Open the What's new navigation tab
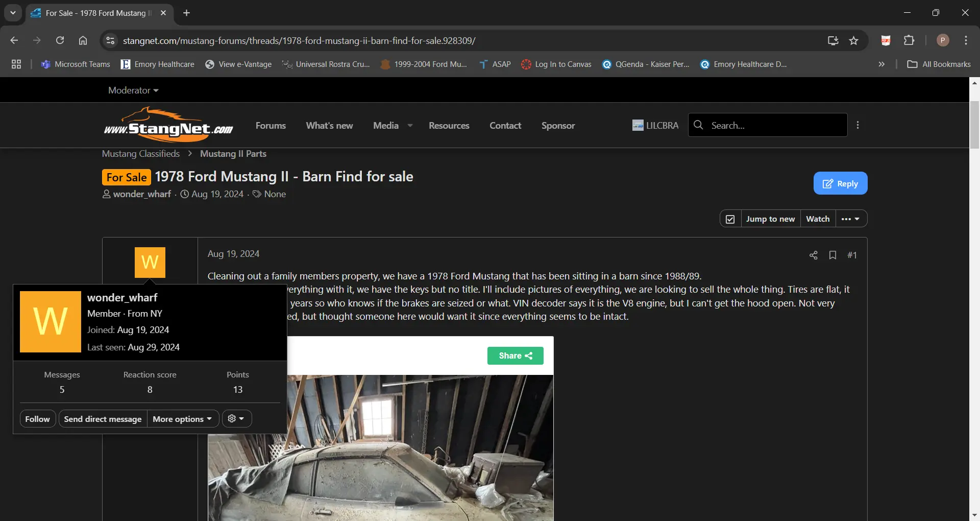The width and height of the screenshot is (980, 521). click(329, 126)
